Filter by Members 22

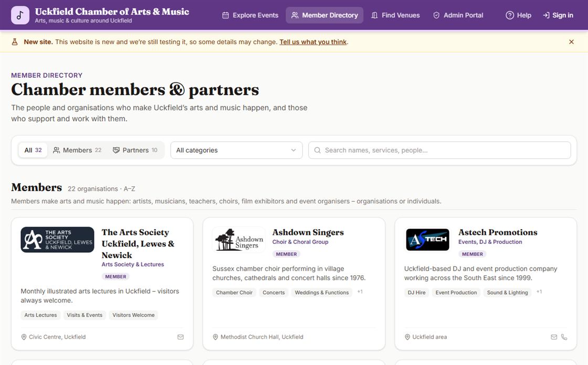(x=77, y=151)
